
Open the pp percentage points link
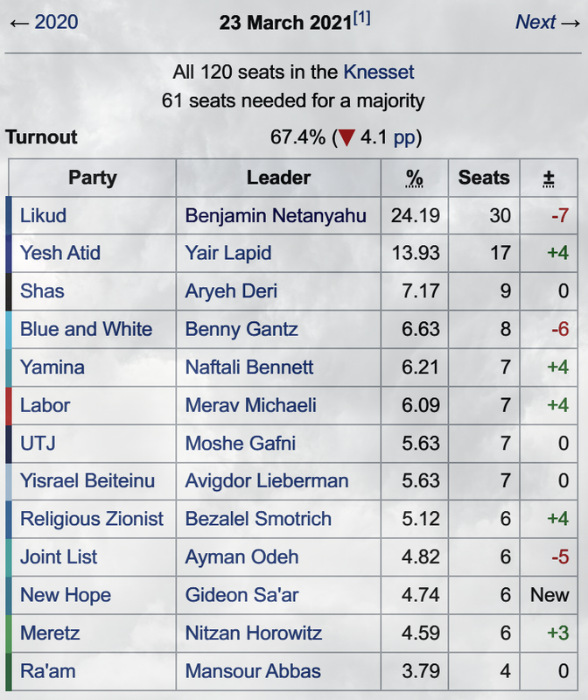click(x=404, y=137)
